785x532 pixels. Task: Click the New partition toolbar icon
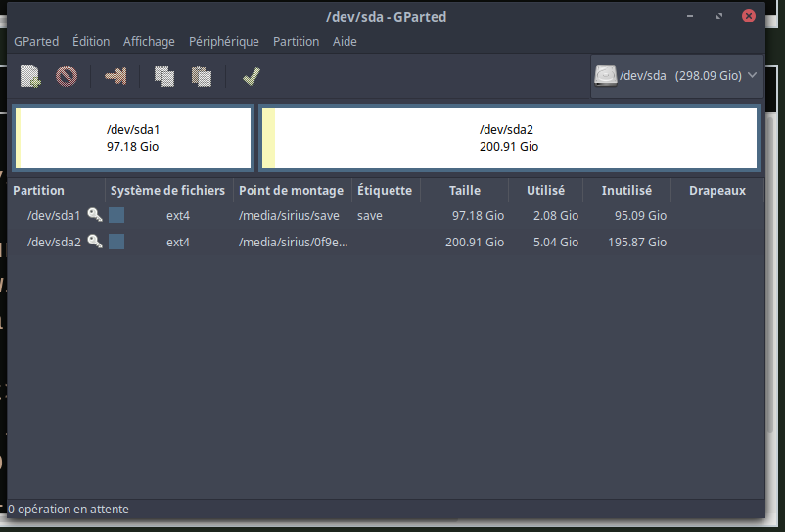point(30,76)
